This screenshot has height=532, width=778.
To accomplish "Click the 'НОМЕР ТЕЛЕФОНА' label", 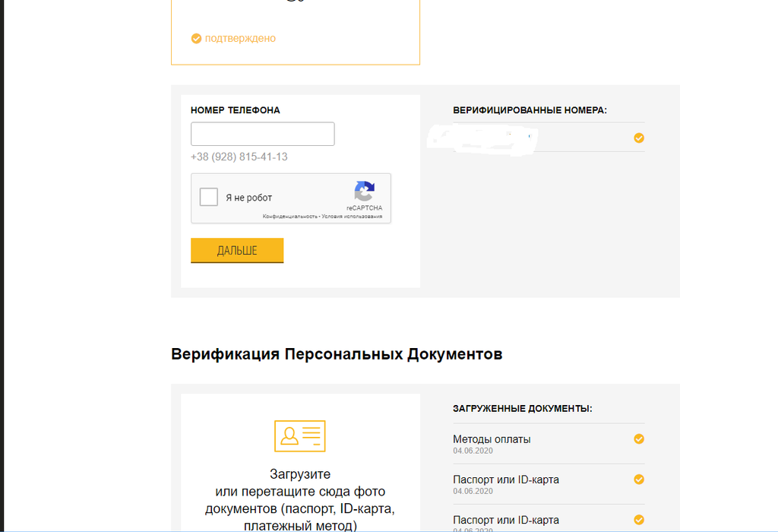I will (236, 110).
